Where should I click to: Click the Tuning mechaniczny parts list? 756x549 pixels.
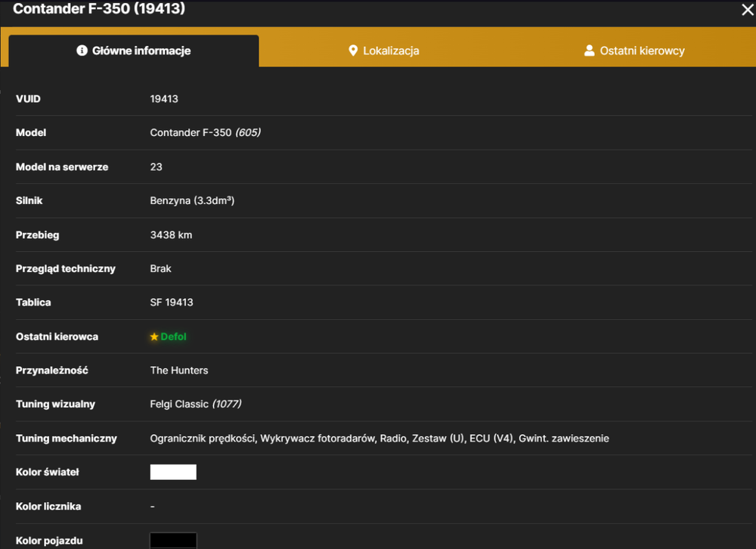click(380, 439)
